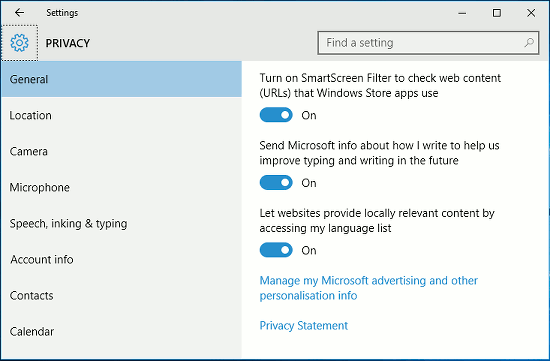Maximize the Settings window
Screen dimensions: 550x361
point(497,13)
